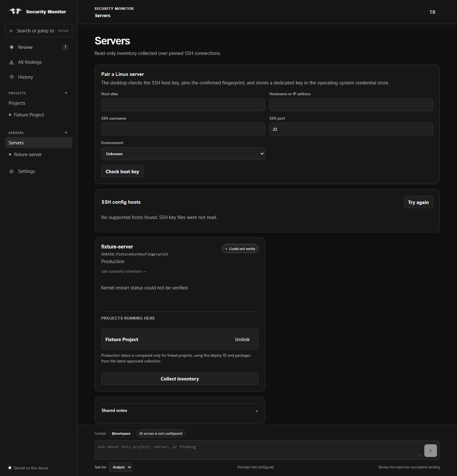The width and height of the screenshot is (457, 476).
Task: Focus the Search or jump to box
Action: (x=38, y=30)
